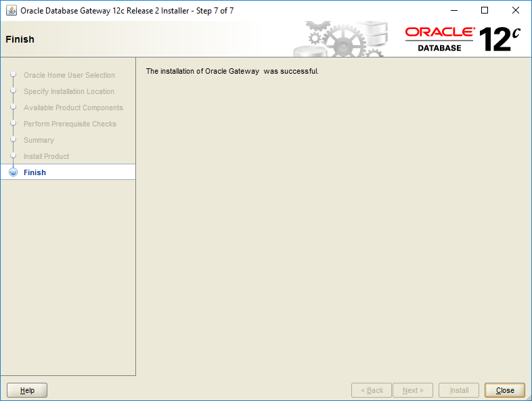This screenshot has height=401, width=532.
Task: Select Specify Installation Location step
Action: tap(69, 91)
